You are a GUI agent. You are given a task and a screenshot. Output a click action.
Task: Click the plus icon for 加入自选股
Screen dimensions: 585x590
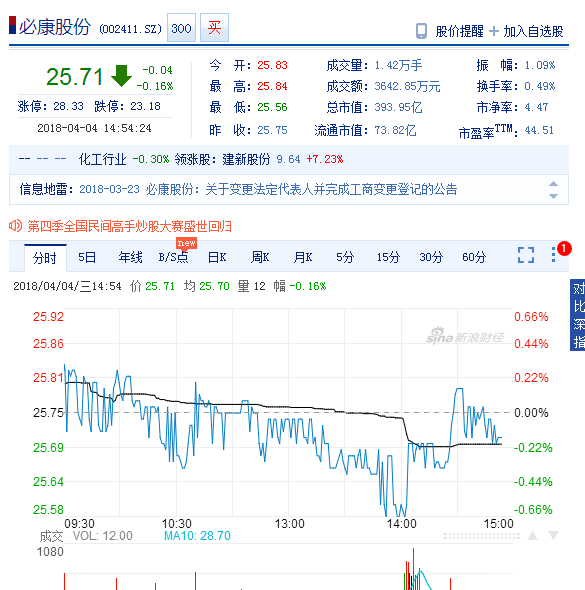coord(494,31)
